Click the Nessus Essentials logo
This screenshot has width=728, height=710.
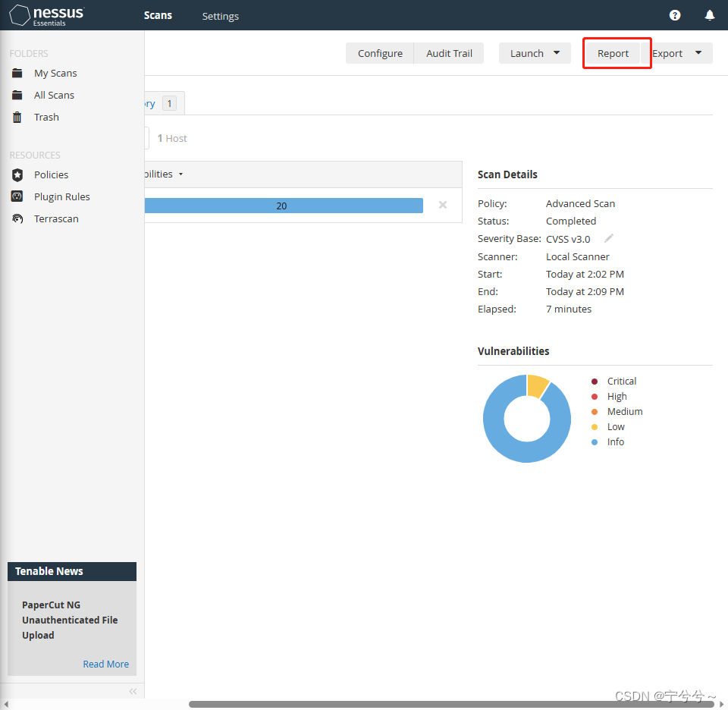[46, 15]
